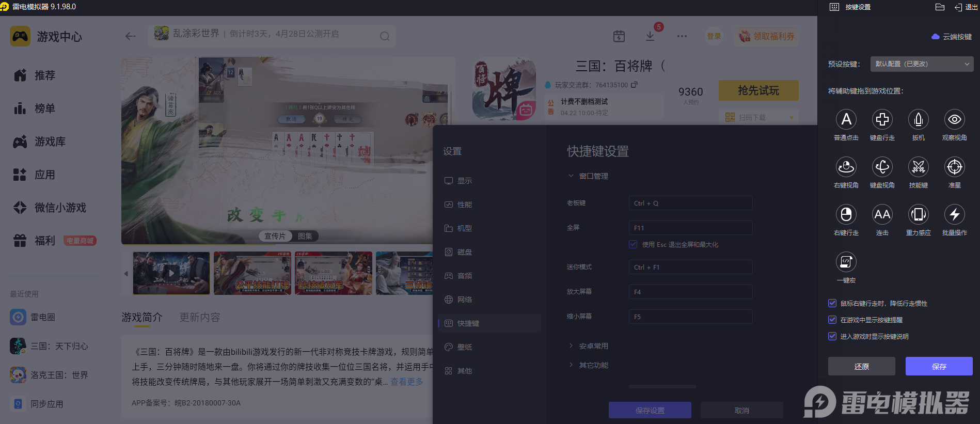Open the 壁纸 settings tab
The height and width of the screenshot is (424, 980).
(489, 347)
